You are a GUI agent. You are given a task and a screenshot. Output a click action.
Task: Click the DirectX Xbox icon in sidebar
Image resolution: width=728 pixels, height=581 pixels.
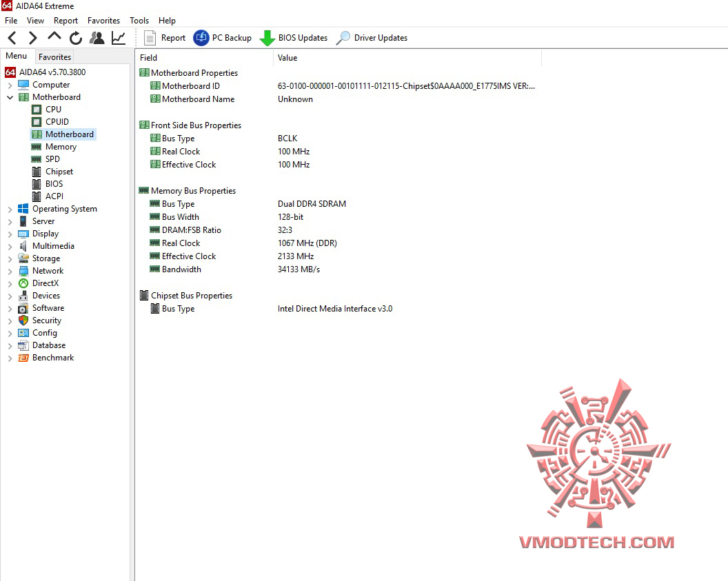coord(23,283)
